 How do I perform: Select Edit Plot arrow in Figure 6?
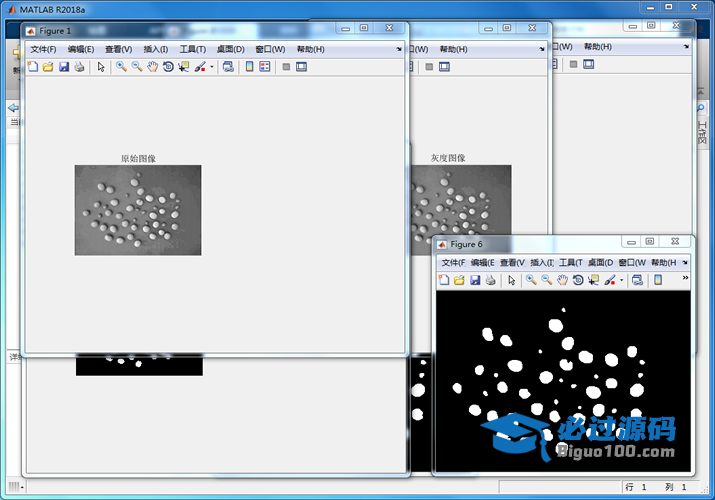pos(512,280)
